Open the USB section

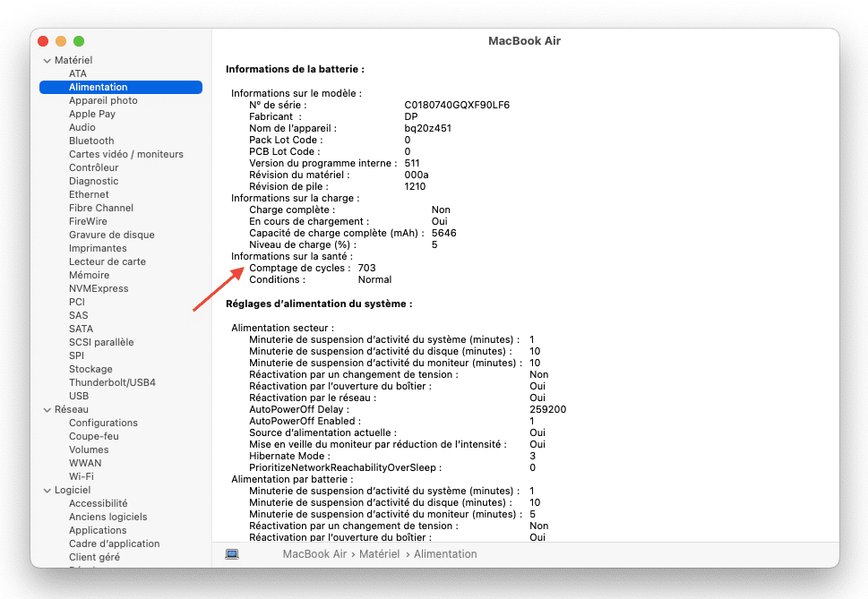79,396
